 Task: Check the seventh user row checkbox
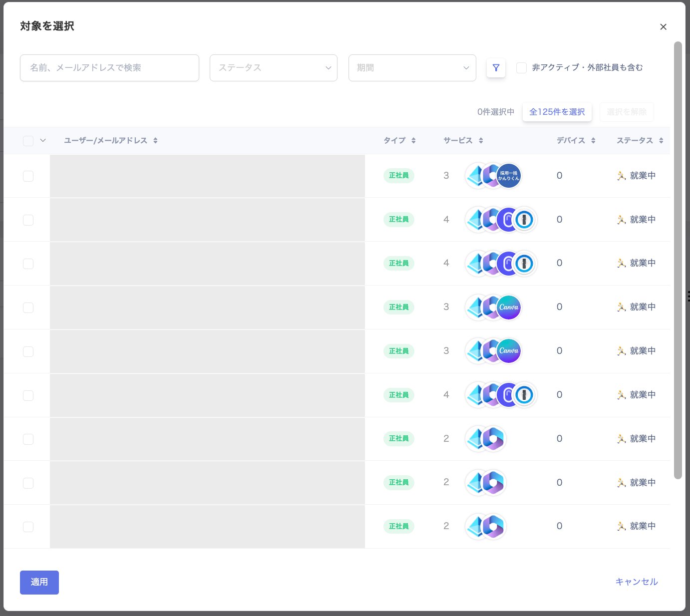(28, 439)
